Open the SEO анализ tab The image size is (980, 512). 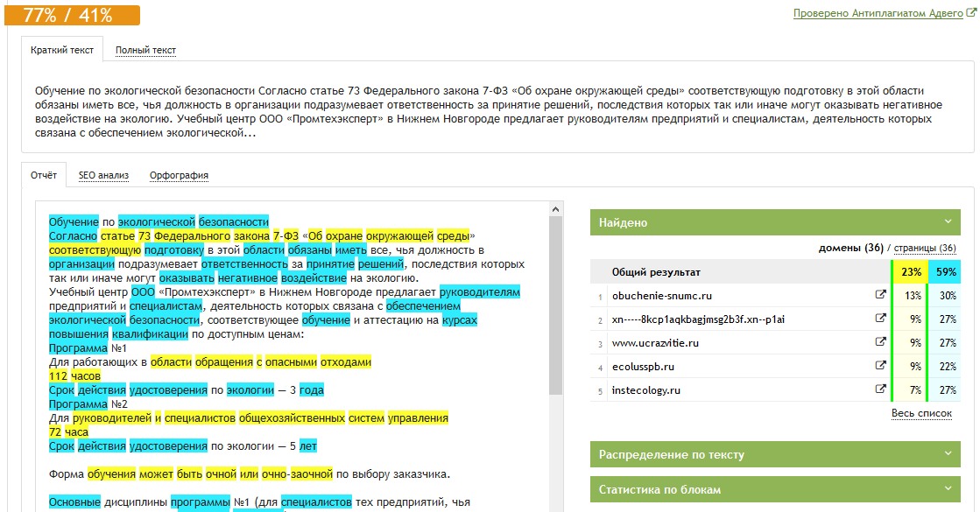tap(103, 175)
